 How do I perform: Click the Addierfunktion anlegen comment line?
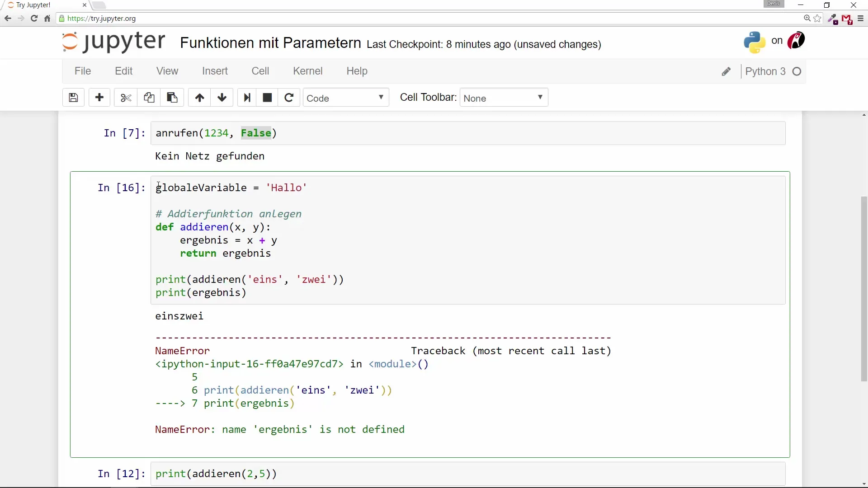point(229,214)
